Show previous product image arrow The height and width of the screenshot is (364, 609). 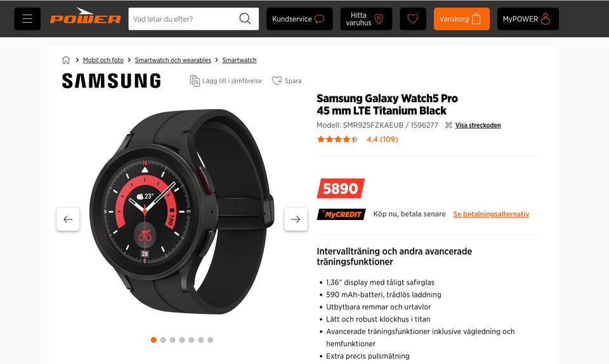68,219
